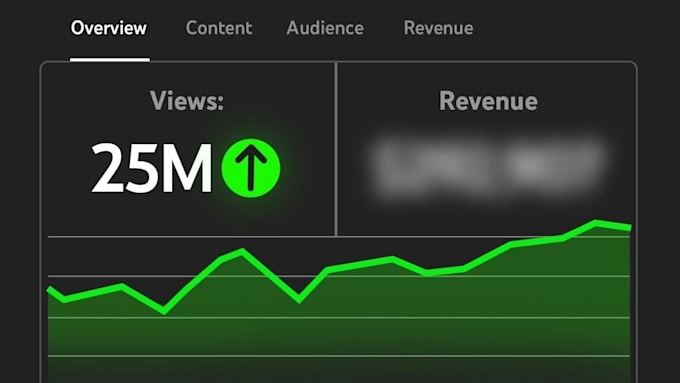Image resolution: width=680 pixels, height=383 pixels.
Task: Select the Views: card heading
Action: click(x=187, y=101)
